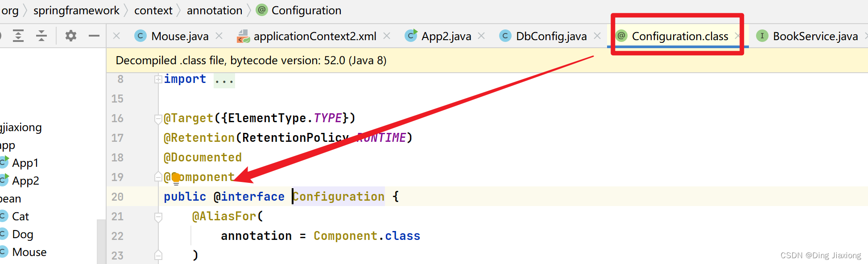Click breadcrumb item context
Viewport: 868px width, 264px height.
point(153,10)
